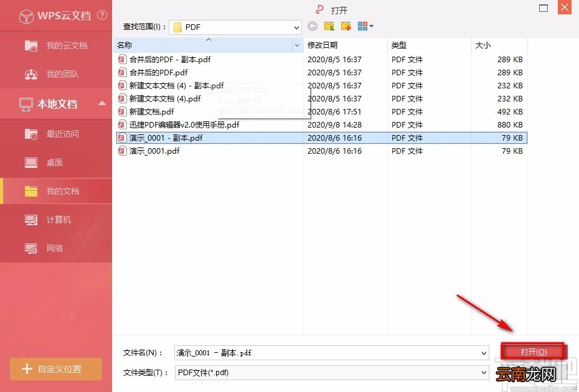Image resolution: width=579 pixels, height=392 pixels.
Task: Click the 打开(O) button
Action: (534, 352)
